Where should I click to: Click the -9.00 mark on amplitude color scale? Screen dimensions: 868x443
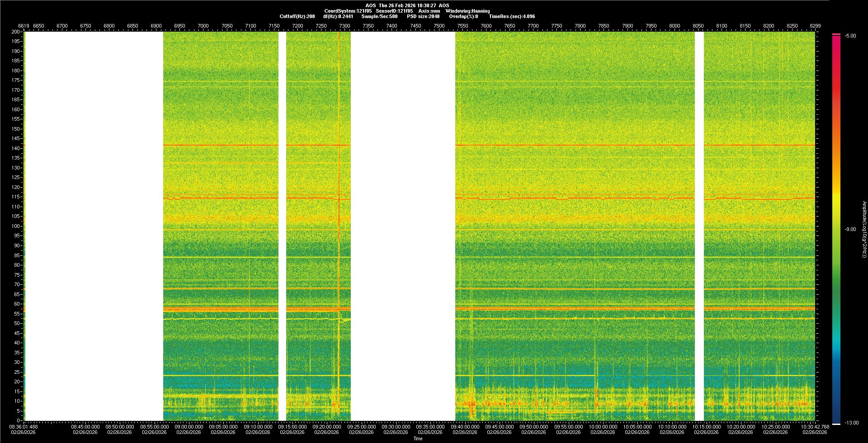[850, 229]
